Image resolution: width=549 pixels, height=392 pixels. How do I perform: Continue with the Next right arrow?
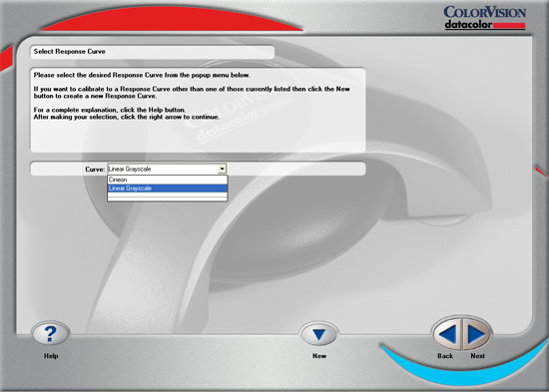pos(476,334)
